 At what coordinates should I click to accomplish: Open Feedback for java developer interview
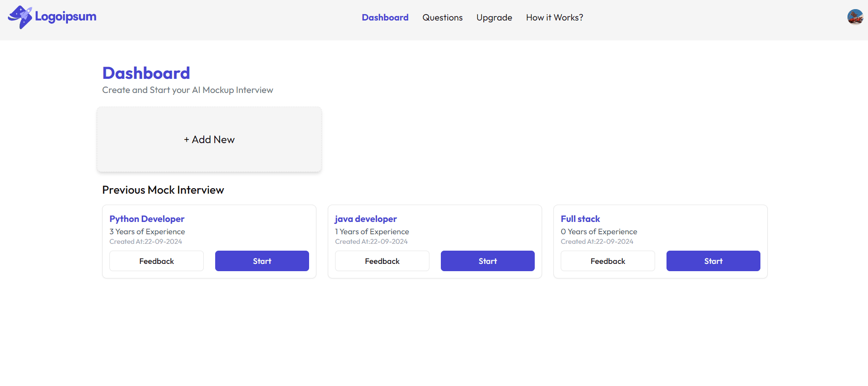click(x=382, y=261)
